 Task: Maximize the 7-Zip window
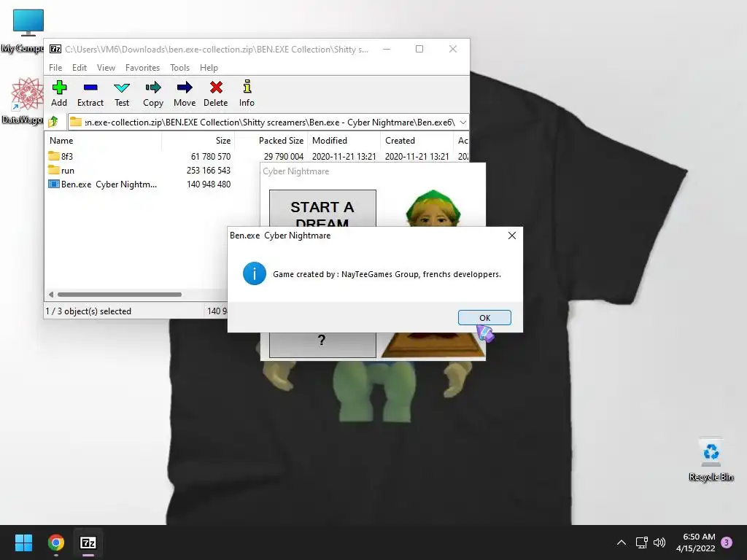[x=419, y=49]
